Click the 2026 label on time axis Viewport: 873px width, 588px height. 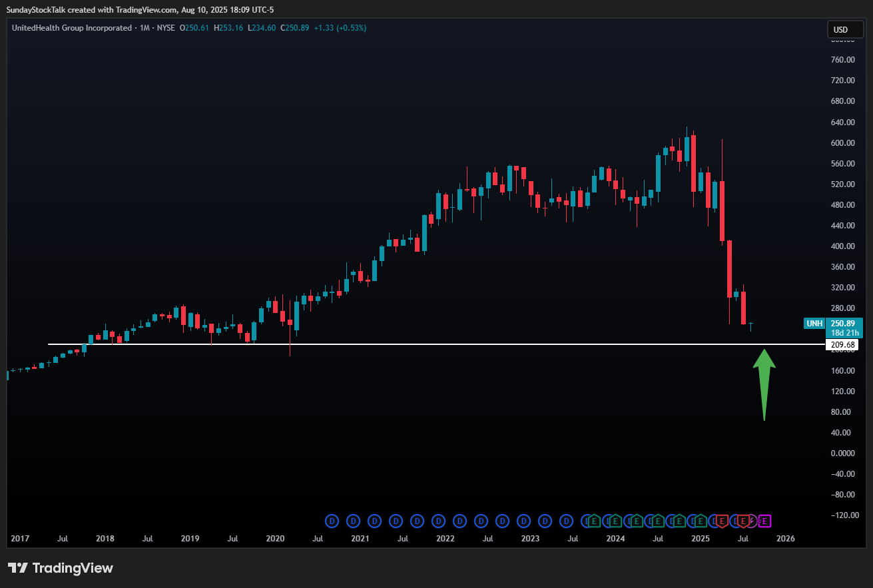pos(785,537)
